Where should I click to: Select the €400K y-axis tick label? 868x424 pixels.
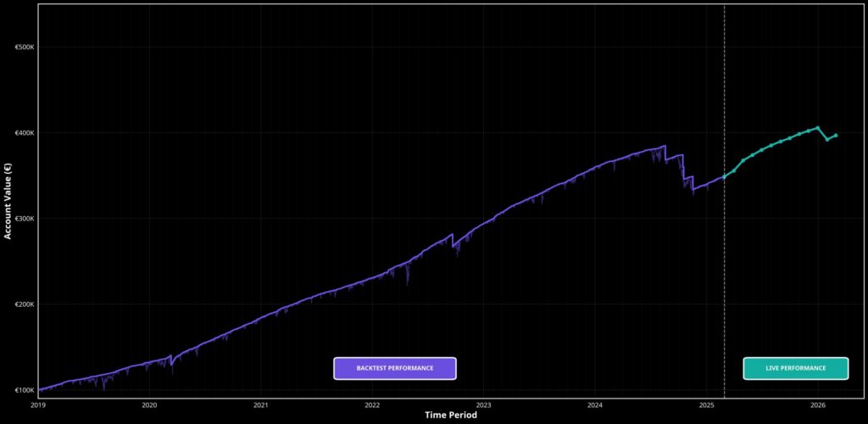click(25, 133)
